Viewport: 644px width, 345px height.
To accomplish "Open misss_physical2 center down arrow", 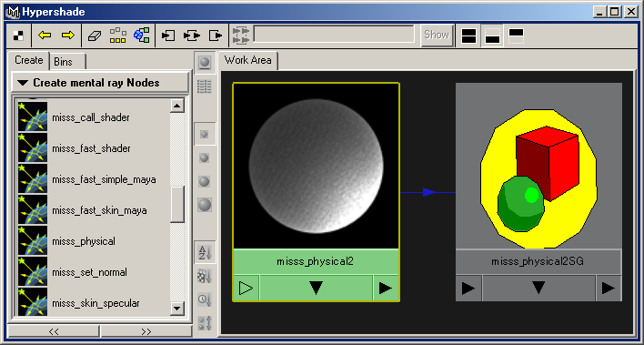I will click(316, 288).
